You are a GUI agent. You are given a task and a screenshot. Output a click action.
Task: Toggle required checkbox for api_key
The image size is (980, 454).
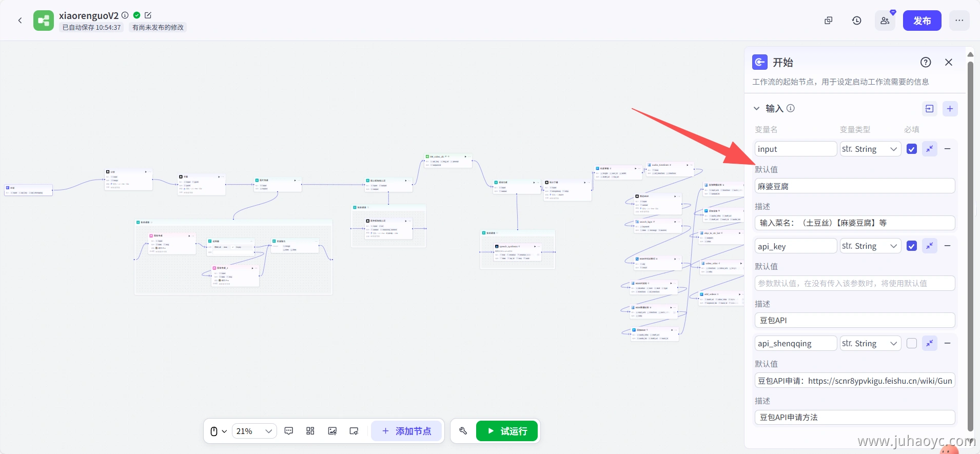[911, 246]
